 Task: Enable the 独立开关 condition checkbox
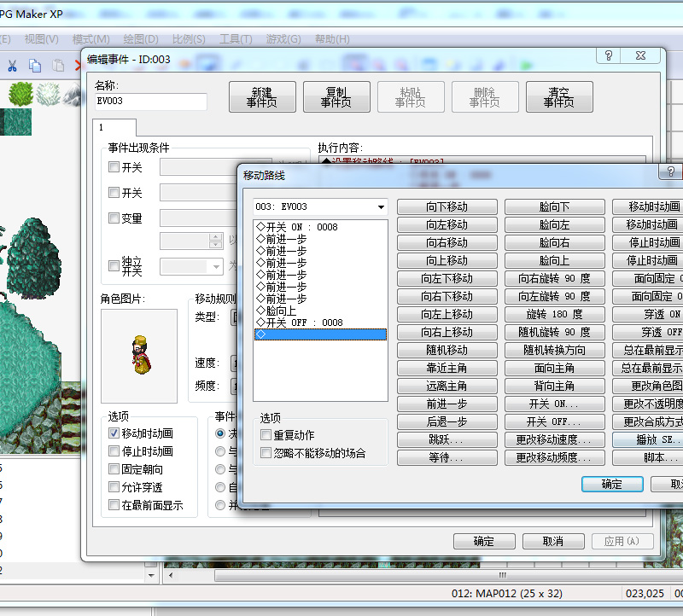(114, 265)
